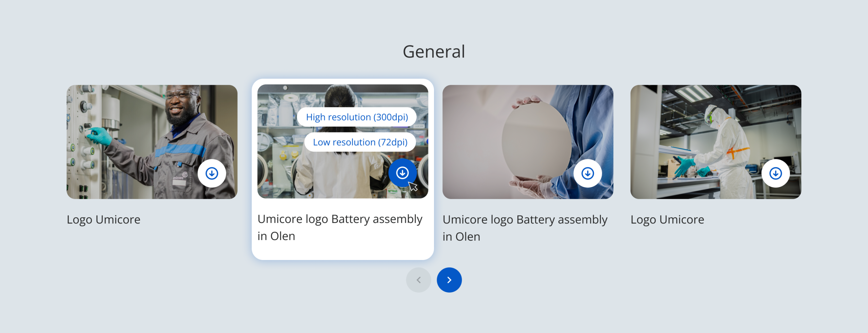
Task: Choose Low resolution (72dpi) option
Action: pos(360,142)
